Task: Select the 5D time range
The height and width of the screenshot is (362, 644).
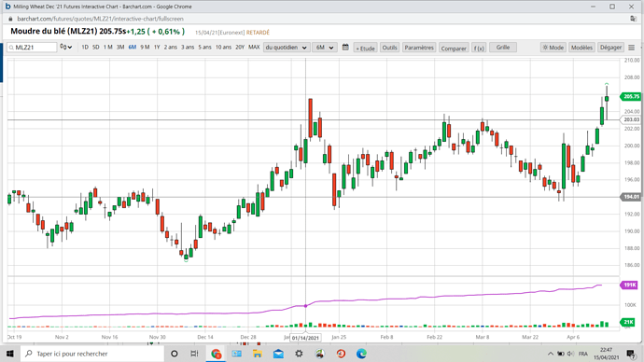Action: 96,48
